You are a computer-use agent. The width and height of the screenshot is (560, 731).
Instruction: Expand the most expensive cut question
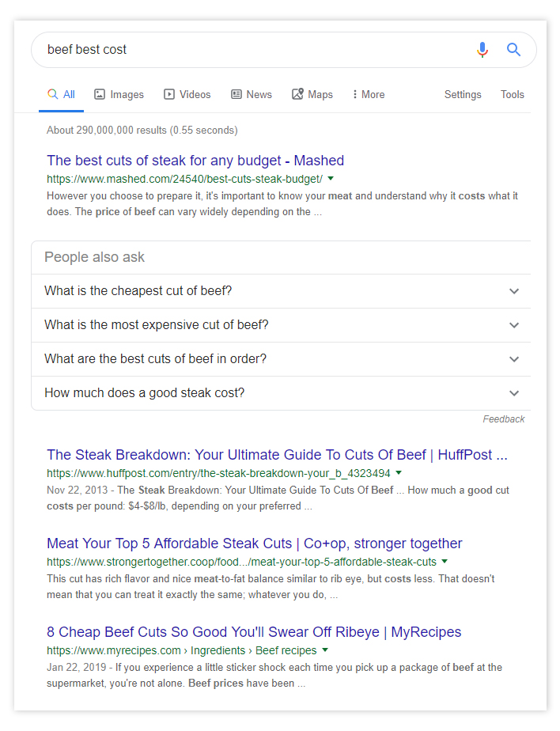[x=514, y=325]
